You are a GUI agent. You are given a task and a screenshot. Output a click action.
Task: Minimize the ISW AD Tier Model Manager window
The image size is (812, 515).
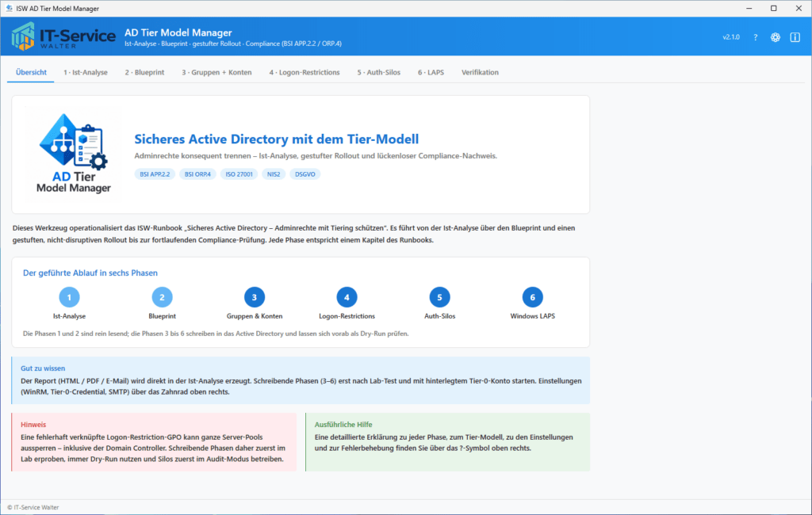[749, 8]
